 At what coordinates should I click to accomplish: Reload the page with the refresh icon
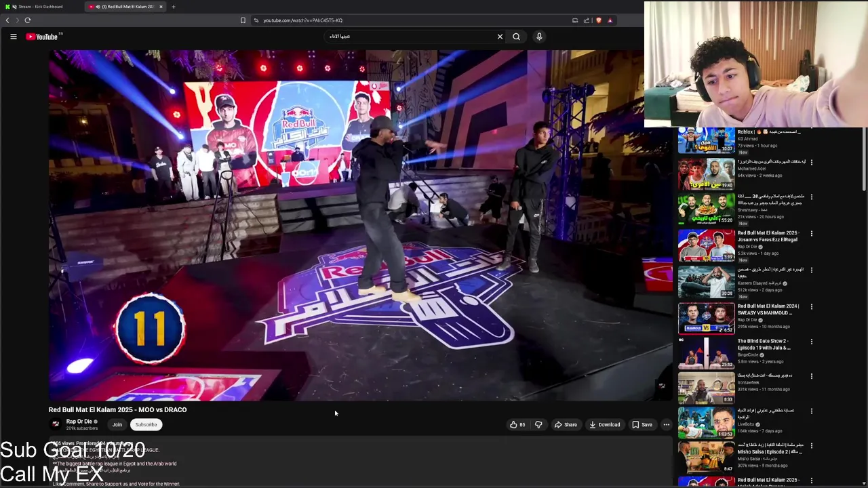coord(28,20)
